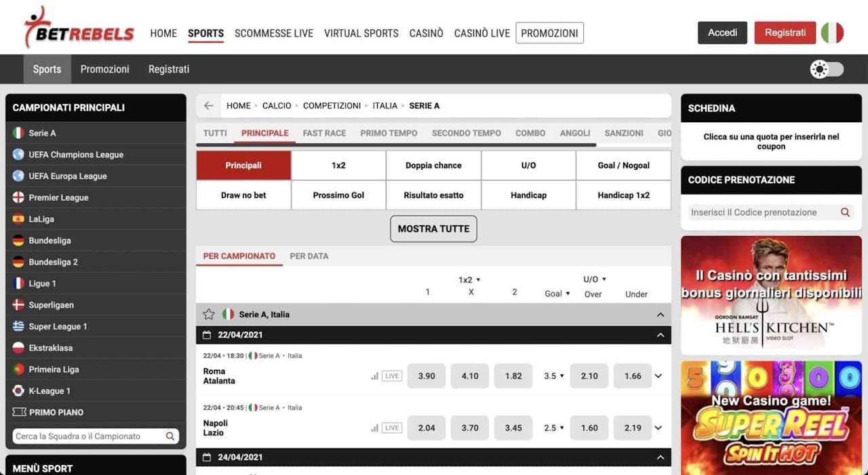Collapse the 24/04/2021 date section

[x=660, y=457]
